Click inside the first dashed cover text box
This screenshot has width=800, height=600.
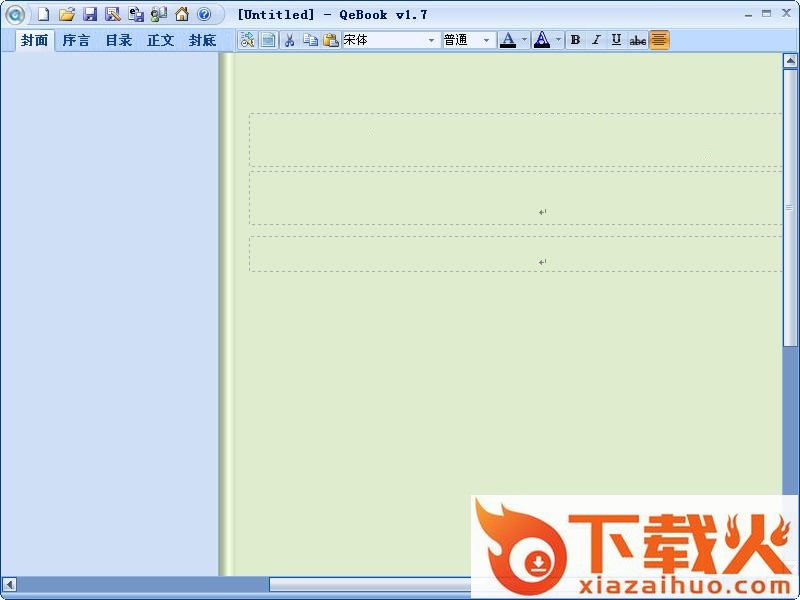click(x=515, y=140)
